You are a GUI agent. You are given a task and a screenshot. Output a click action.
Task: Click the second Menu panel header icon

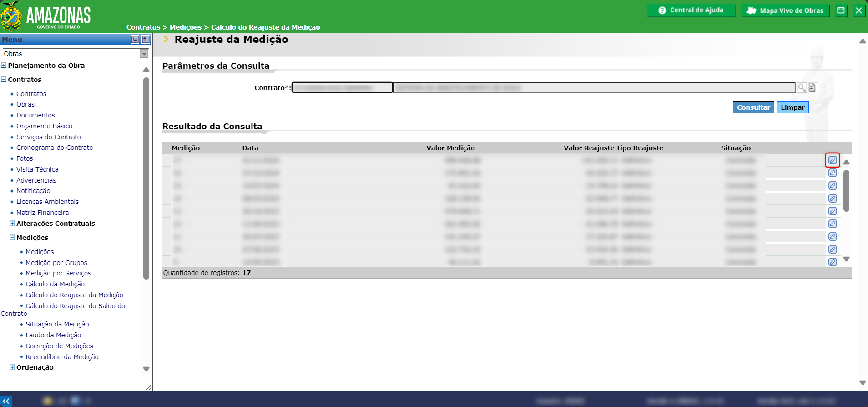click(x=146, y=40)
